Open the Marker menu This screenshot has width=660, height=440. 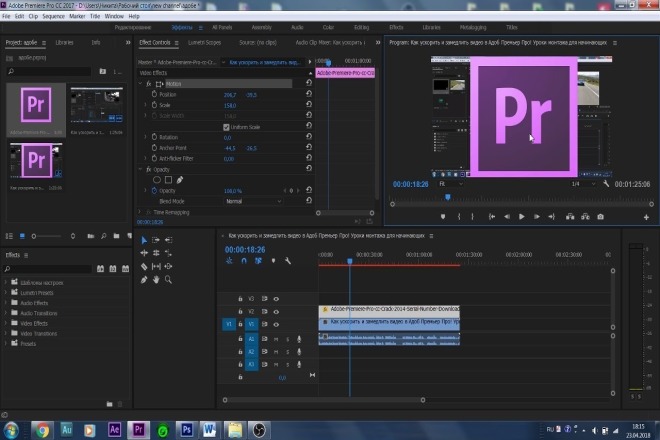point(77,16)
